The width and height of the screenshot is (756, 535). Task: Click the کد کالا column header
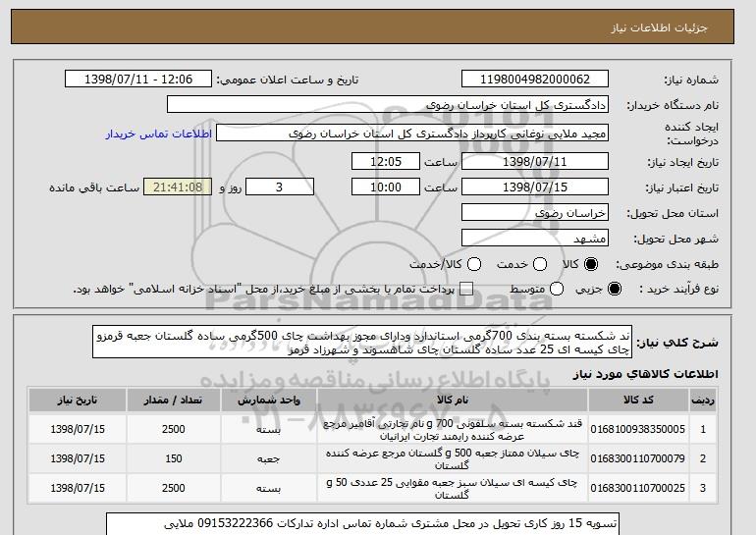(x=638, y=401)
